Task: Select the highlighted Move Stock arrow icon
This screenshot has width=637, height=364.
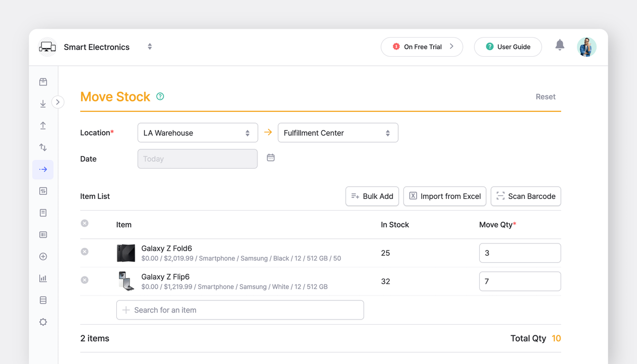Action: [43, 169]
